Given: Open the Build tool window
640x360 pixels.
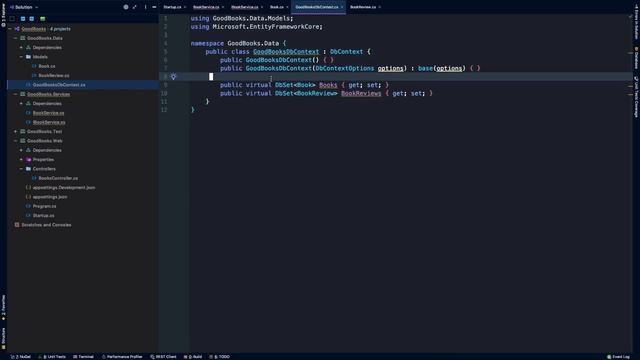Looking at the screenshot, I should click(x=193, y=357).
